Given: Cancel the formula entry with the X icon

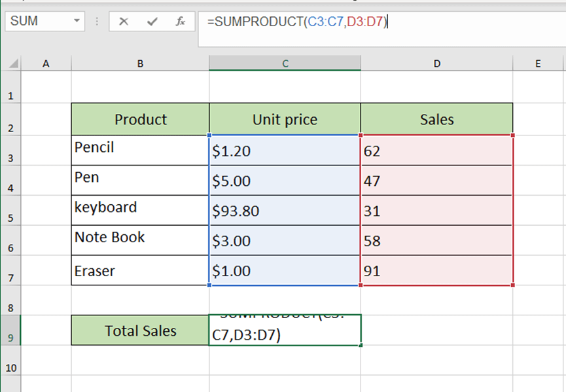Looking at the screenshot, I should (x=124, y=22).
